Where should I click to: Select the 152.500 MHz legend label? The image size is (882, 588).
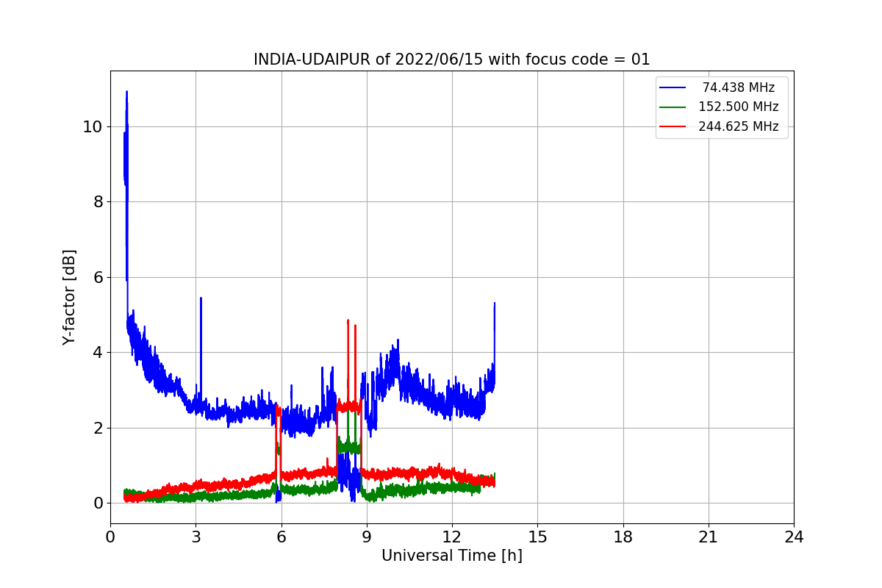pyautogui.click(x=739, y=107)
